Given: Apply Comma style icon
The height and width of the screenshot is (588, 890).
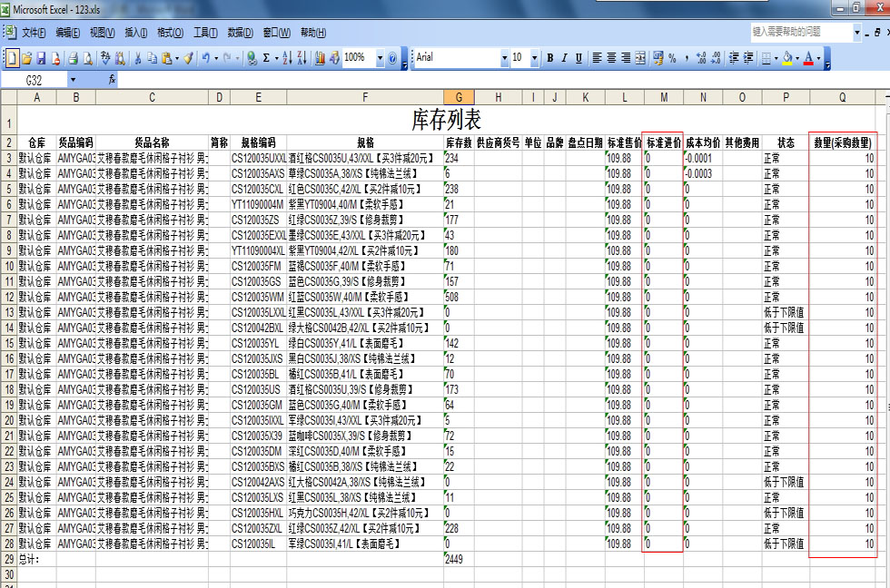Looking at the screenshot, I should tap(687, 58).
